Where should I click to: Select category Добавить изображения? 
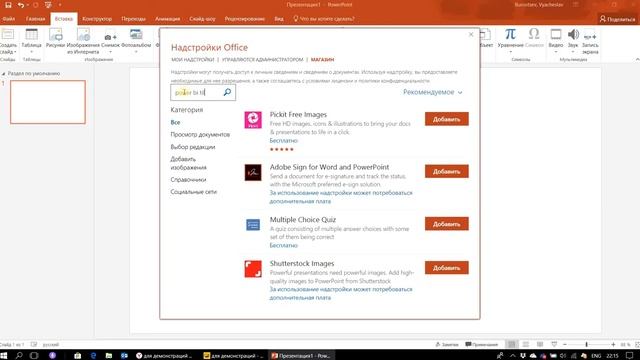(x=189, y=163)
